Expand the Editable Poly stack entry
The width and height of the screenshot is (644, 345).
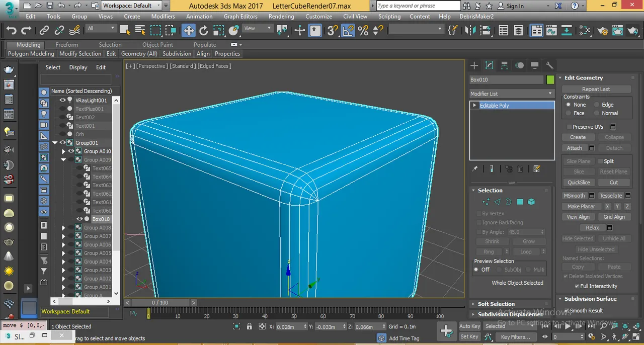[x=474, y=106]
